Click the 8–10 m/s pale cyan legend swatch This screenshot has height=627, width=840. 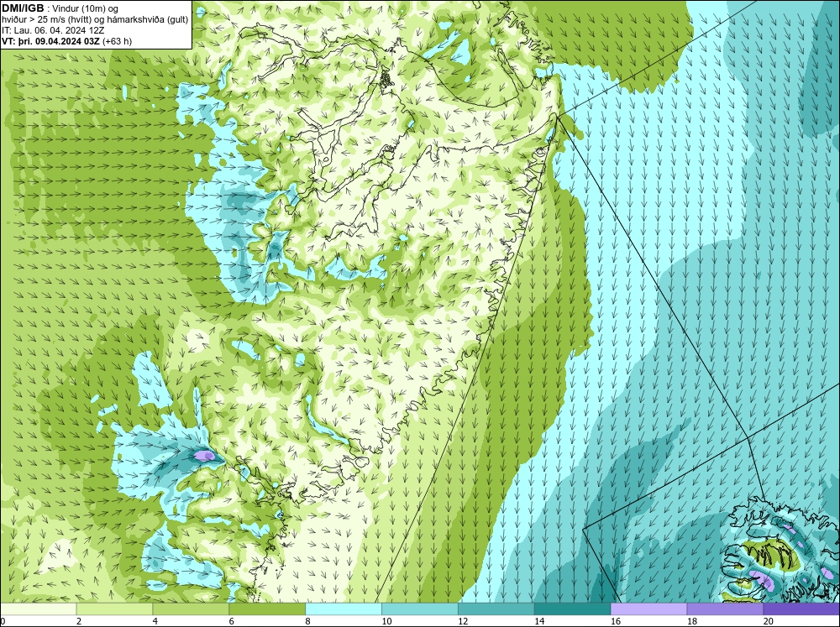(x=344, y=609)
